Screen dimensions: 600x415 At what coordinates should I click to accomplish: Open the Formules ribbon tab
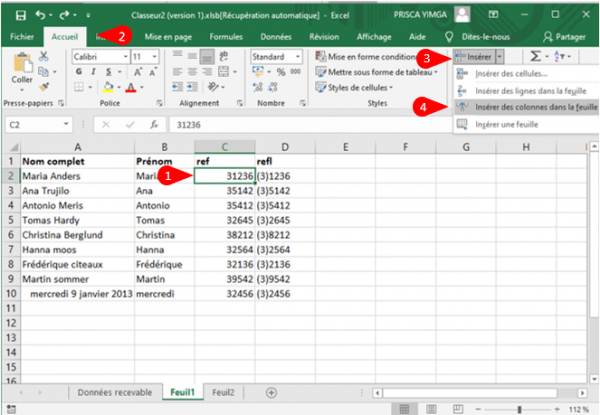[226, 36]
